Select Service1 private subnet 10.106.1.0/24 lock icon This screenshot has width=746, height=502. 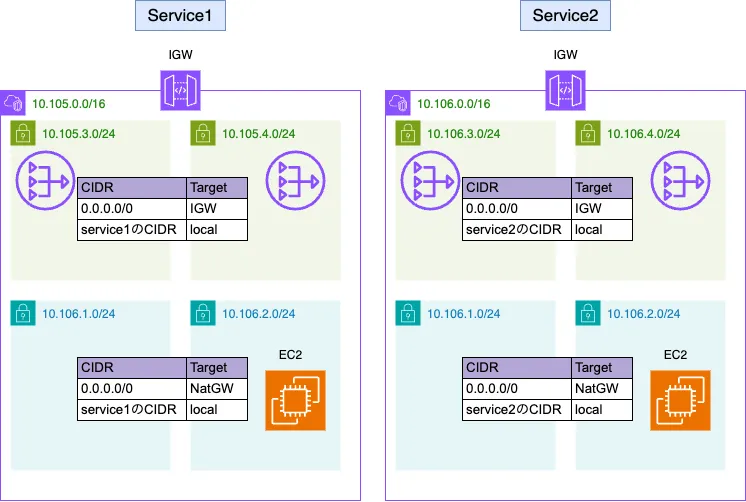23,313
